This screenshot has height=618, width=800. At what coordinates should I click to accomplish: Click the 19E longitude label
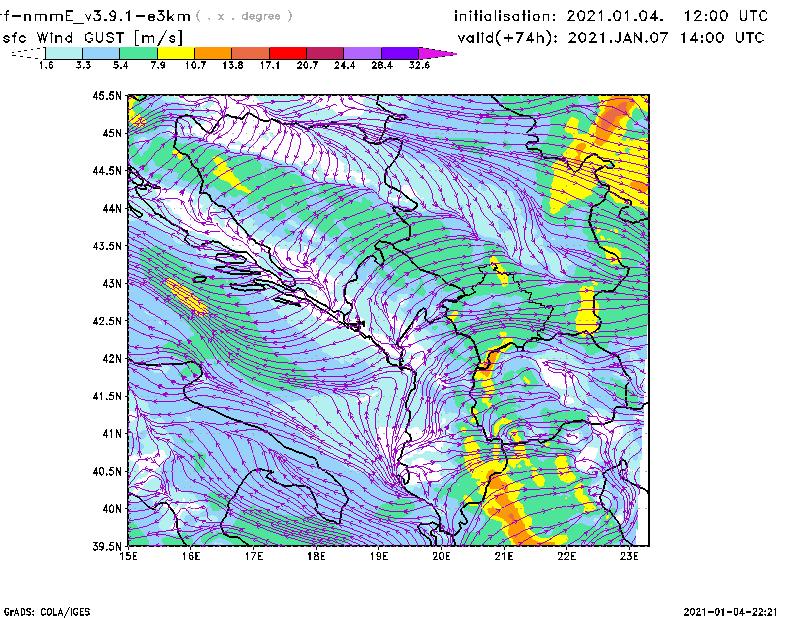click(x=379, y=556)
